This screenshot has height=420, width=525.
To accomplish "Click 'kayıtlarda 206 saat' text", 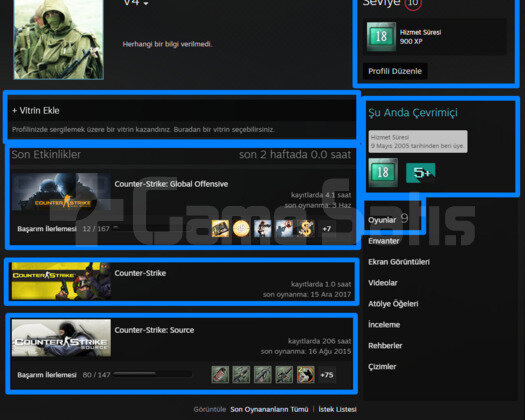I will [x=319, y=341].
